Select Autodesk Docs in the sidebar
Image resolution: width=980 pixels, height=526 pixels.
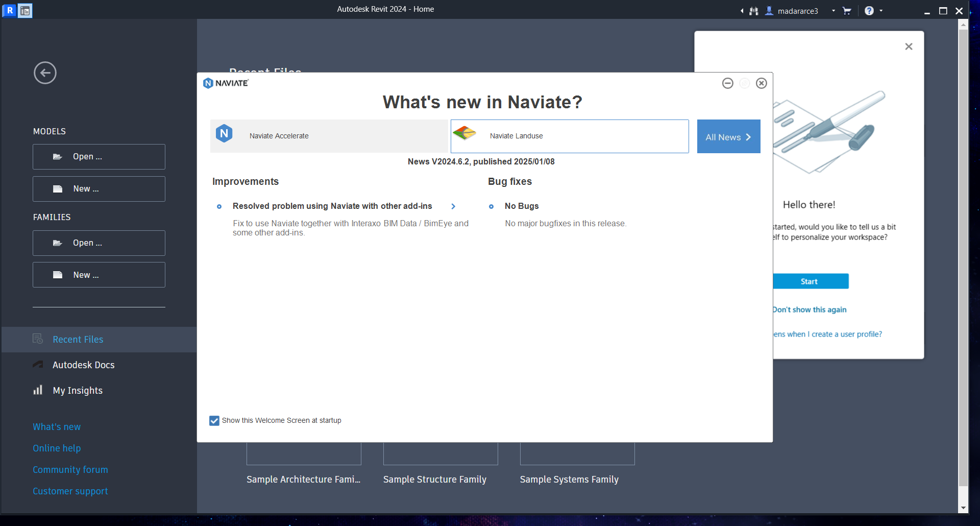(x=83, y=365)
